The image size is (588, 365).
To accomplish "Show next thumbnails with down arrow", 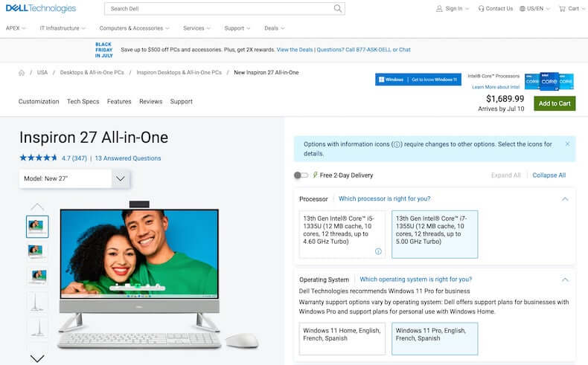I will tap(37, 358).
